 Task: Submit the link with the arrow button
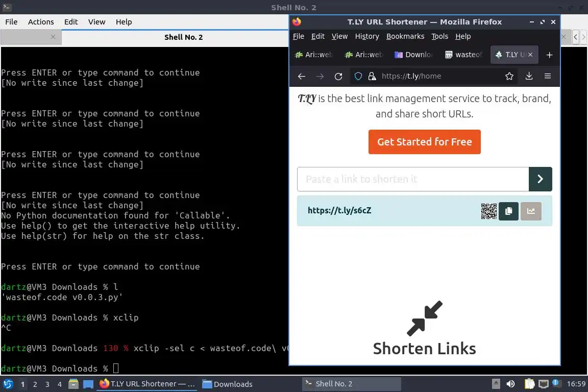(x=540, y=179)
